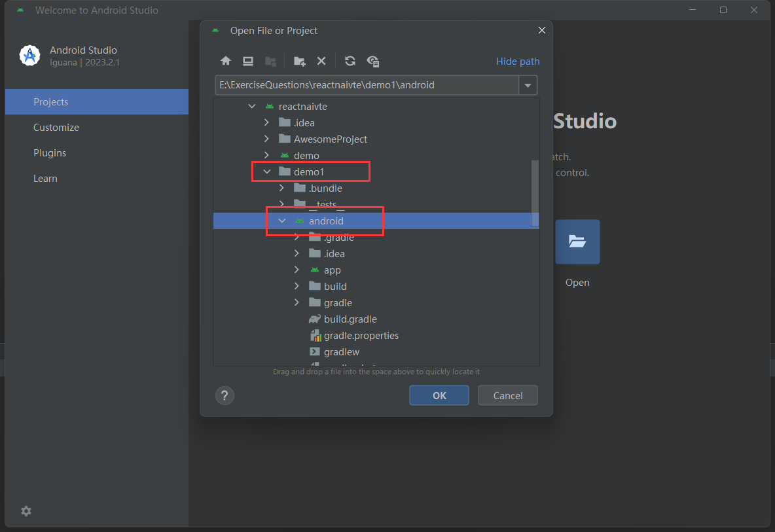Click the android Android-logo icon

point(300,221)
